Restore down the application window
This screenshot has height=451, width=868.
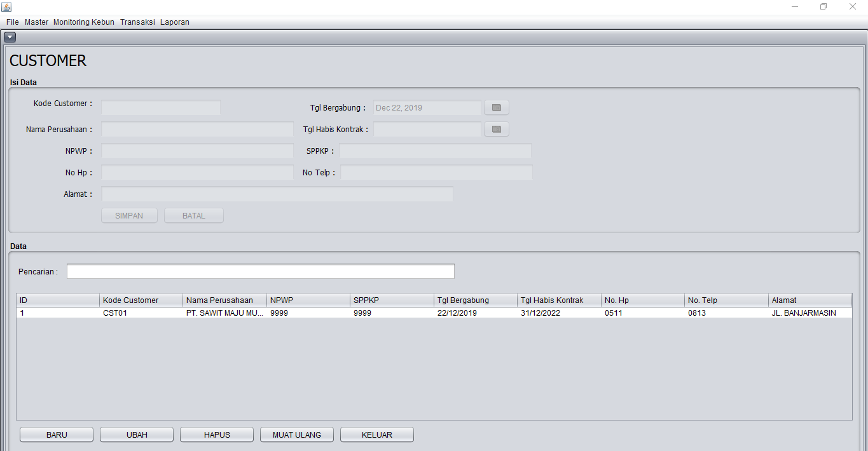coord(823,7)
